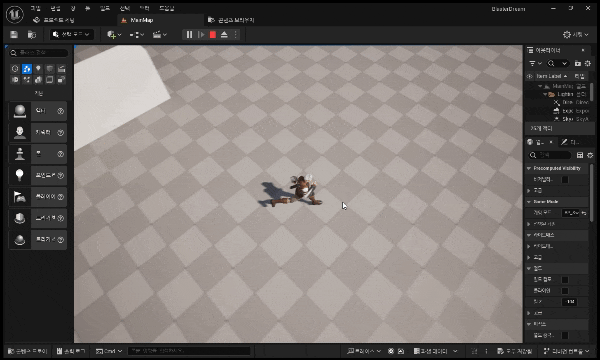Screen dimensions: 600x360
Task: Pause the play-in-editor simulation
Action: click(189, 35)
